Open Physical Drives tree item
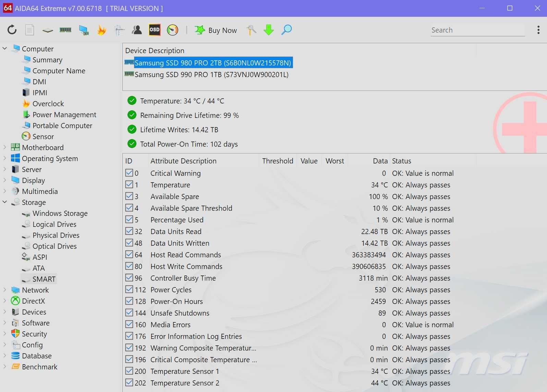 pyautogui.click(x=56, y=235)
